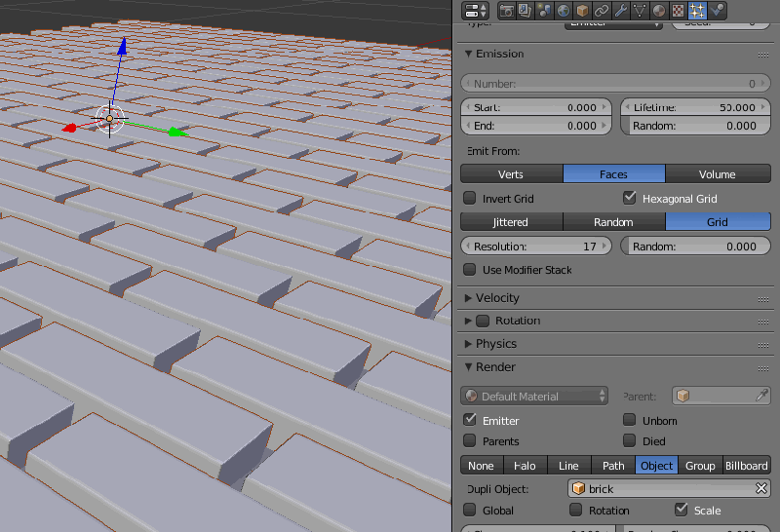Click the Dupli Object brick field

pyautogui.click(x=669, y=489)
